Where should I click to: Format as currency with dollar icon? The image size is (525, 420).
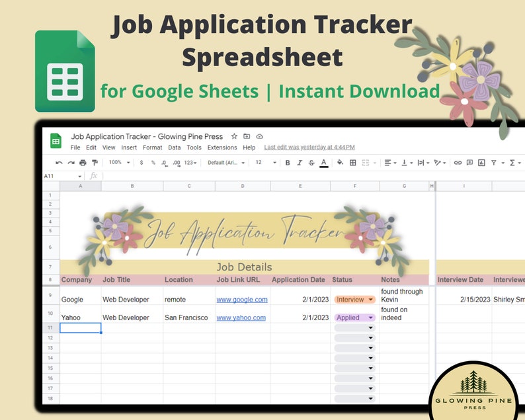(x=141, y=163)
